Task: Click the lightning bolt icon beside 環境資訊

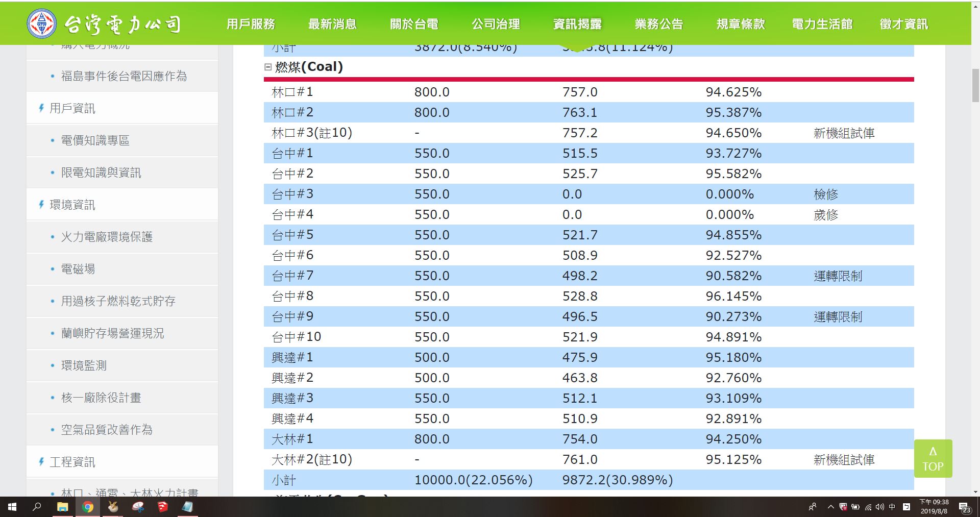Action: point(41,205)
